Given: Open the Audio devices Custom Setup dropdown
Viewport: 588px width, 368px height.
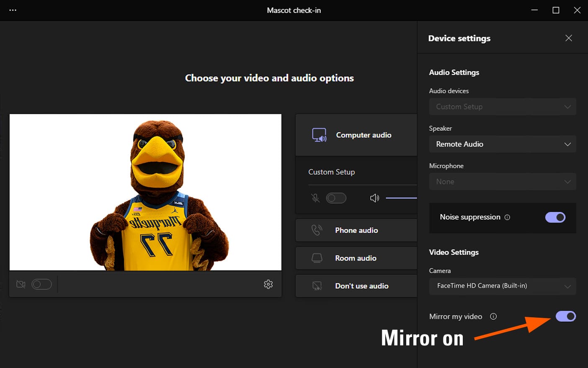Looking at the screenshot, I should tap(502, 107).
